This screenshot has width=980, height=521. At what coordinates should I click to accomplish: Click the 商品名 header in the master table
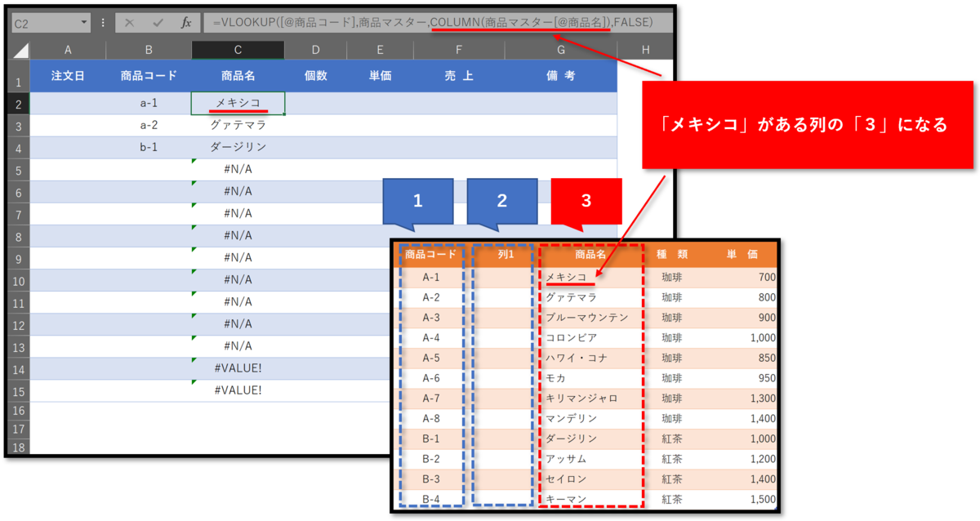tap(590, 254)
